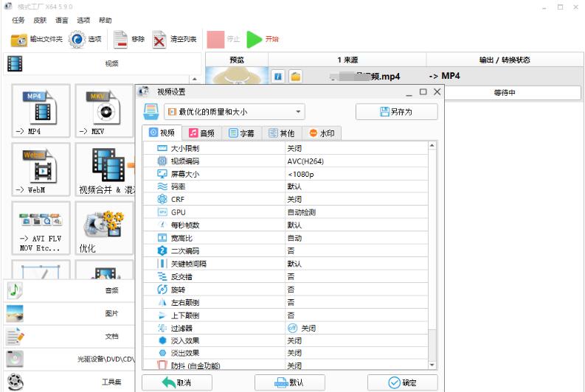Open the 任务 menu
The height and width of the screenshot is (392, 585).
[x=18, y=20]
